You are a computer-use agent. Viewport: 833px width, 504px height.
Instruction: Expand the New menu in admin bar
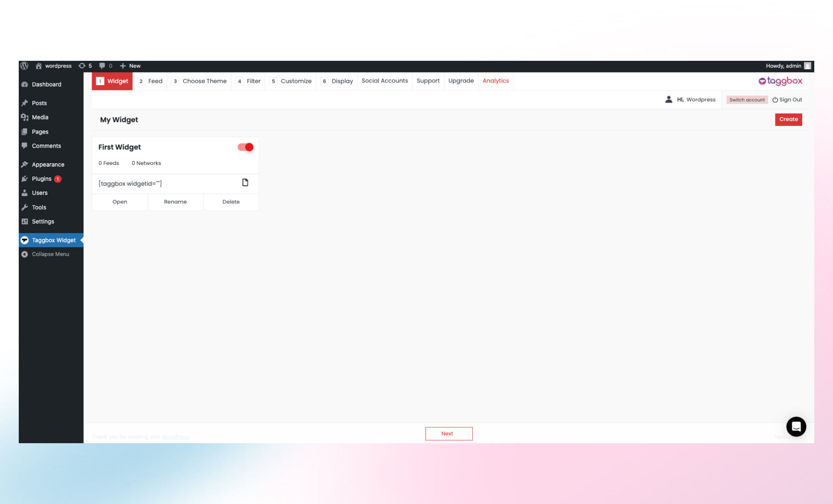(x=130, y=66)
